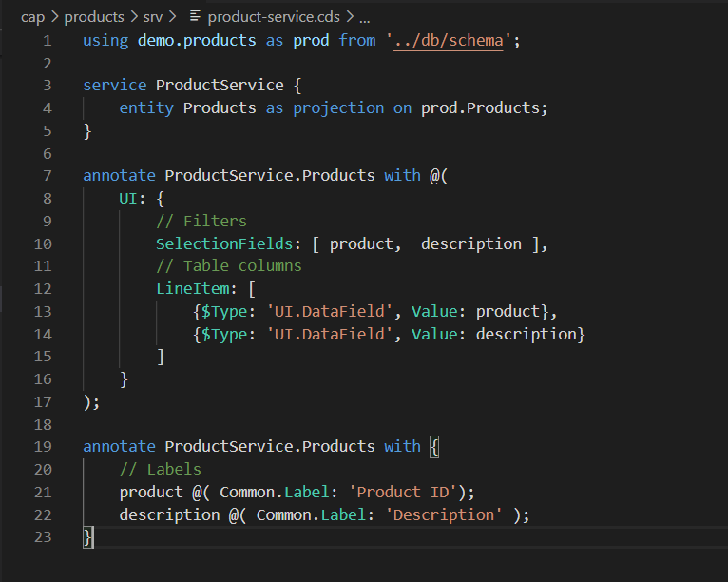Image resolution: width=728 pixels, height=582 pixels.
Task: Click the '// Table columns' comment
Action: (x=229, y=266)
